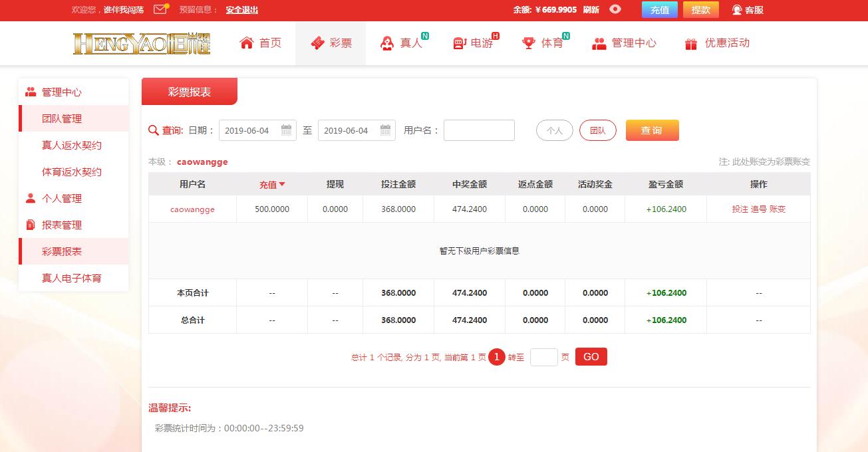Click the 彩票报表 tab header
Screen dimensions: 868x452
coord(190,92)
